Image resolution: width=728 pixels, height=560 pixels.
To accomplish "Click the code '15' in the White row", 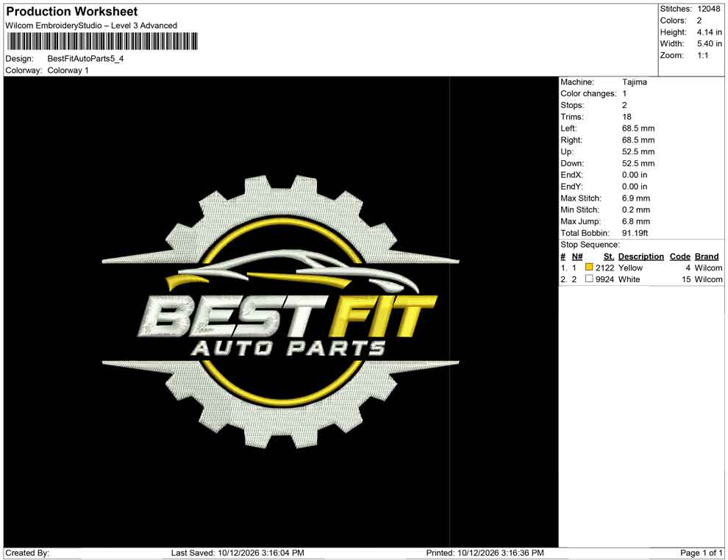I will tap(686, 279).
